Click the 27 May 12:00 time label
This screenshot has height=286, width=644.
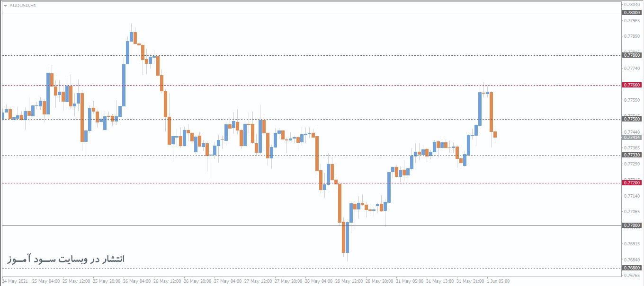pos(258,281)
